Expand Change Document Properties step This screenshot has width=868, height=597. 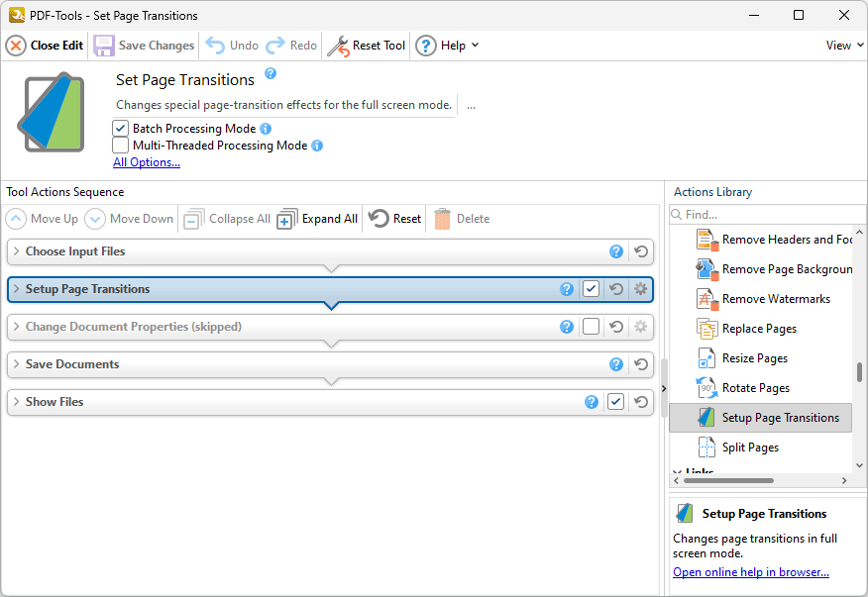point(16,327)
